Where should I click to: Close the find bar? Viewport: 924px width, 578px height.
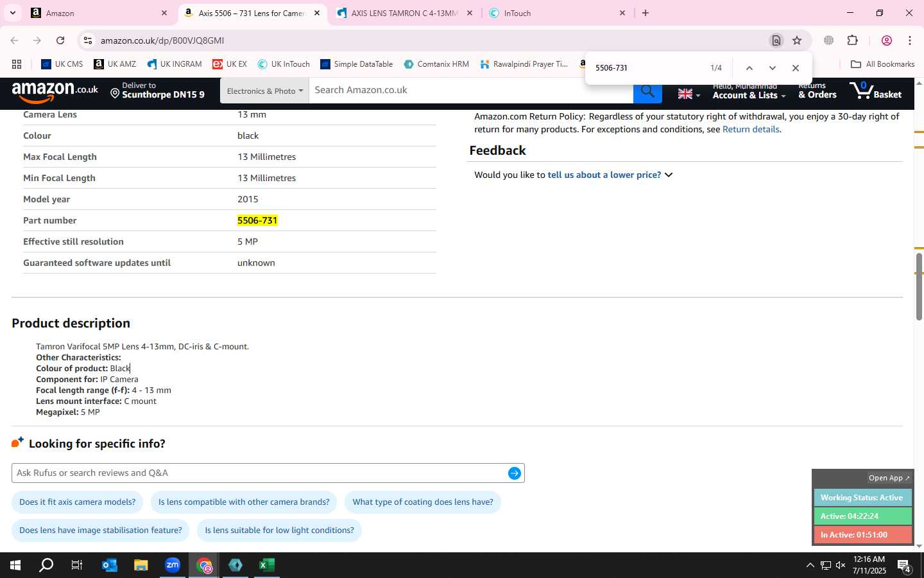(x=796, y=68)
